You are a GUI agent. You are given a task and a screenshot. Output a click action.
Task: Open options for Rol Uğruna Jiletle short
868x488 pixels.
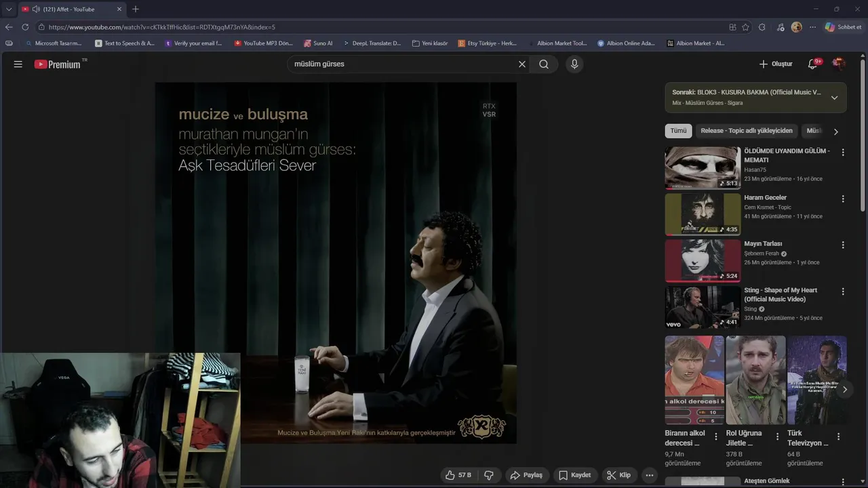pyautogui.click(x=777, y=437)
